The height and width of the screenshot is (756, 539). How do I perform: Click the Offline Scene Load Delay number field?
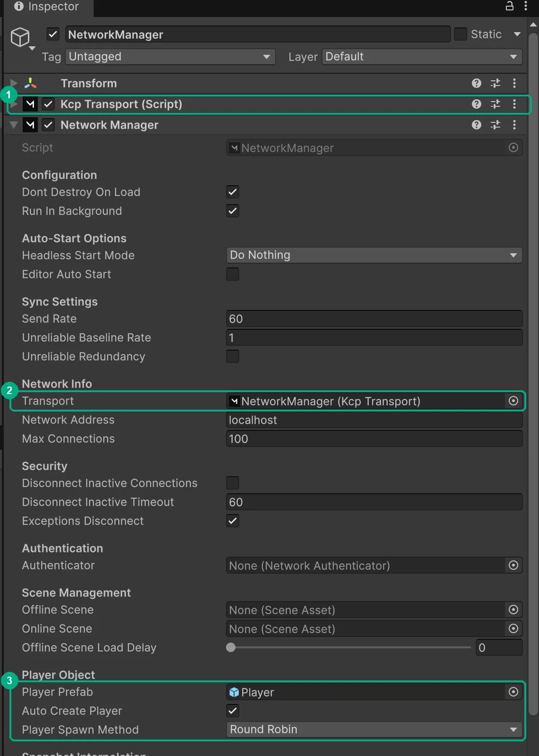point(499,647)
